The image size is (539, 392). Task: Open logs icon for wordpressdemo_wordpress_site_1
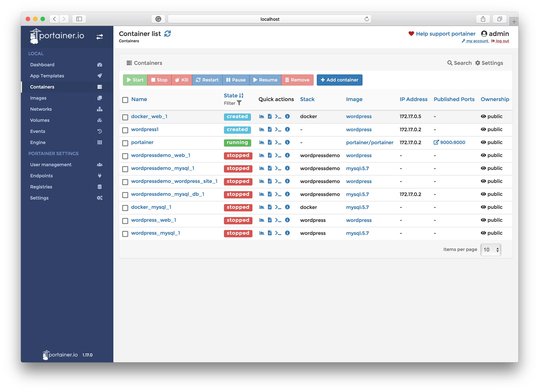(270, 181)
